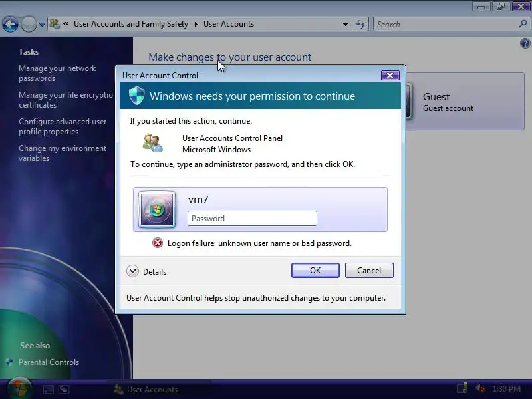Expand Details with the chevron button
532x399 pixels.
132,271
